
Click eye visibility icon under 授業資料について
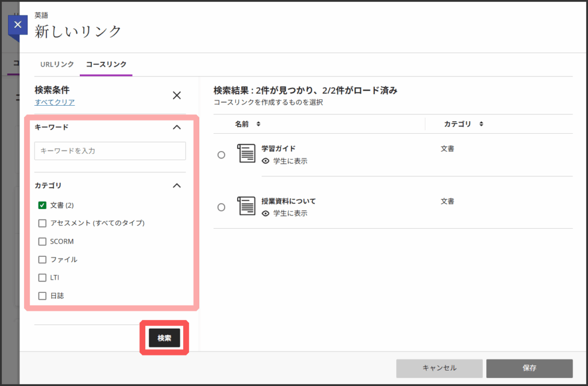265,213
